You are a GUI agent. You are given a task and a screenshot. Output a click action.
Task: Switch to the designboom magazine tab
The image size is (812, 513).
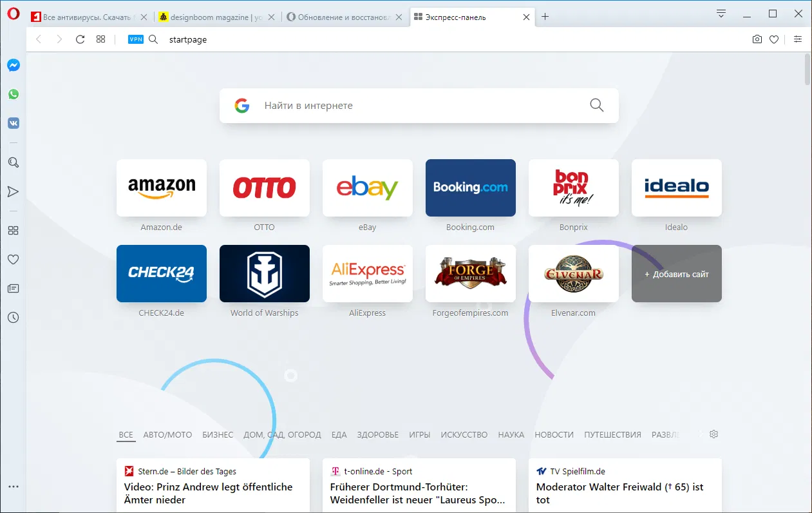pos(212,17)
